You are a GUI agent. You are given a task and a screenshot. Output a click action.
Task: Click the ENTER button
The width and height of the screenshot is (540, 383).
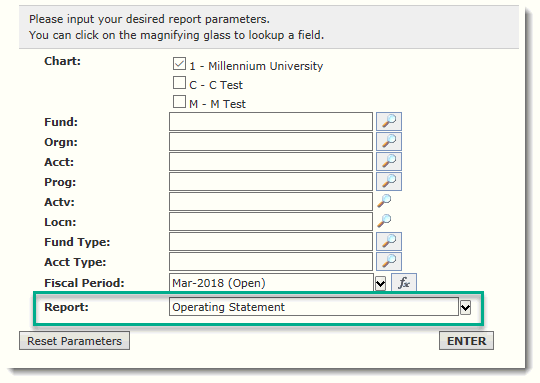[x=466, y=341]
